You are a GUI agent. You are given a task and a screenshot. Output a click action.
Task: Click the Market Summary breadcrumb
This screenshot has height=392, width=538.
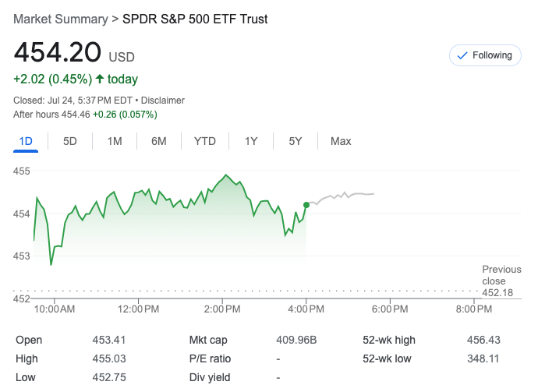click(62, 19)
